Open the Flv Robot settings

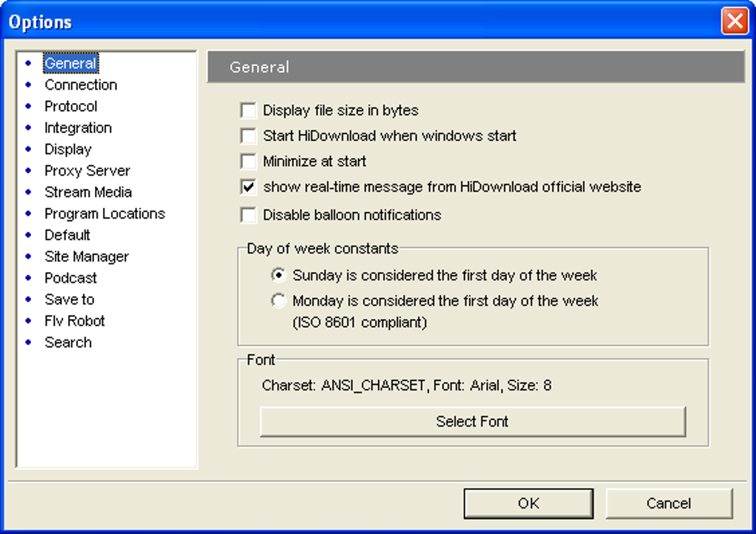74,322
